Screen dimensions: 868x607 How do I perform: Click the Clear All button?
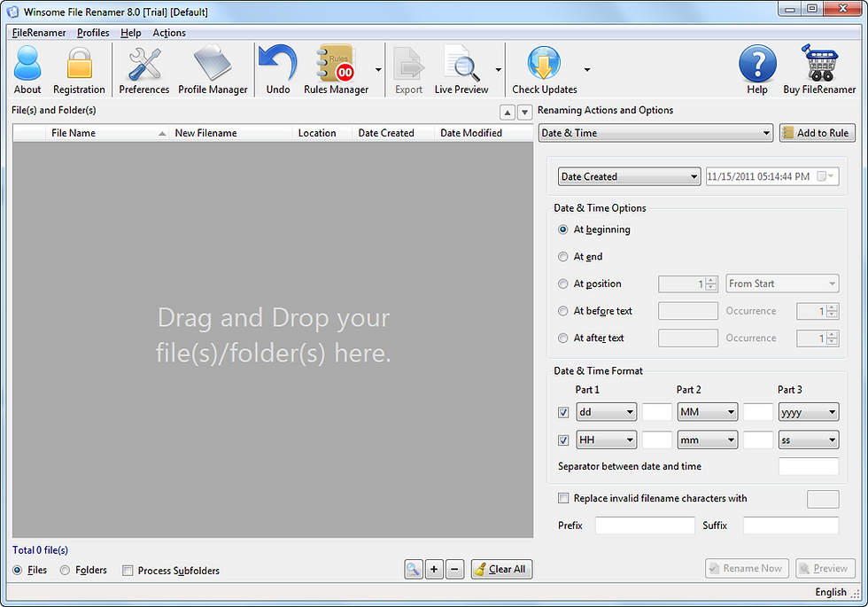click(501, 569)
